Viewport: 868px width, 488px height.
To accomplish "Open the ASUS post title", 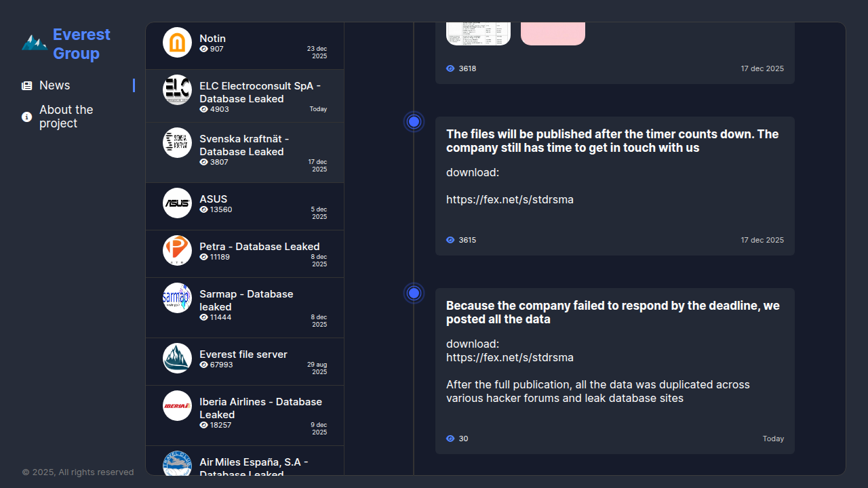I will click(x=214, y=199).
